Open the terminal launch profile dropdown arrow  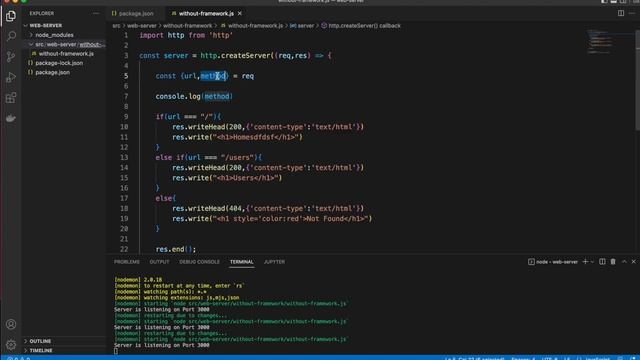click(592, 262)
